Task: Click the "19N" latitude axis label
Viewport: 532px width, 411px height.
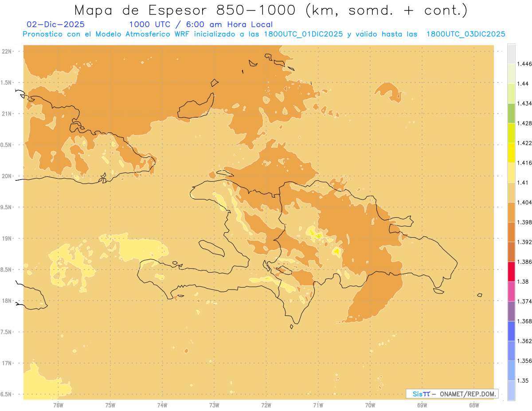Action: pyautogui.click(x=7, y=239)
